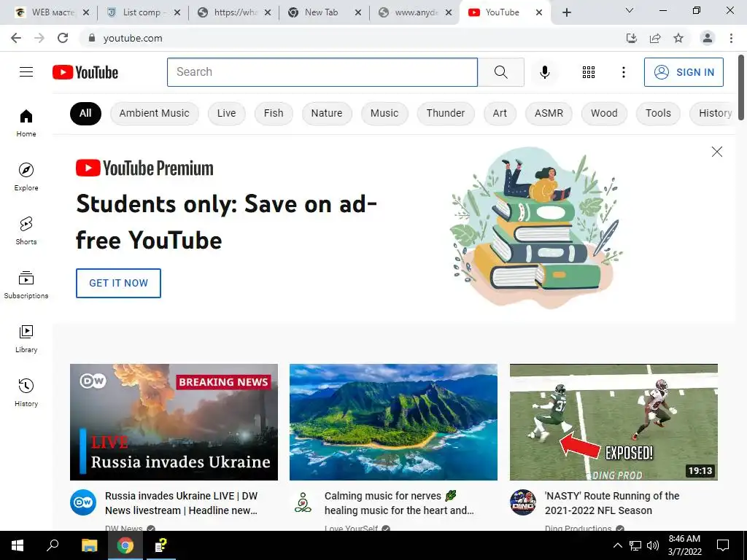The height and width of the screenshot is (560, 747).
Task: Focus the YouTube search field
Action: pyautogui.click(x=322, y=72)
